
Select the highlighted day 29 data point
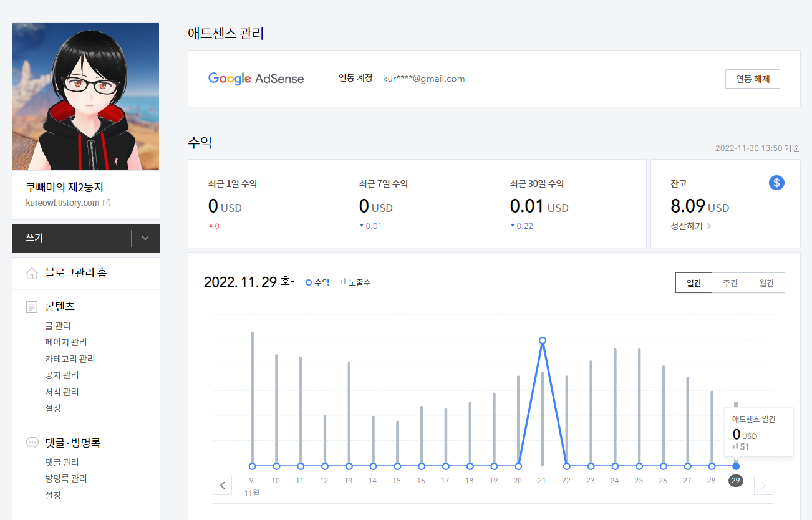pos(736,466)
